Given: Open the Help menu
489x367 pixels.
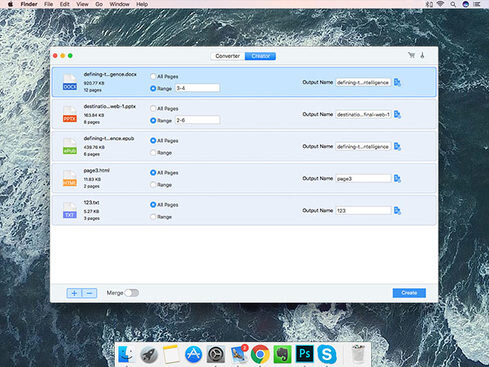Looking at the screenshot, I should (x=142, y=4).
